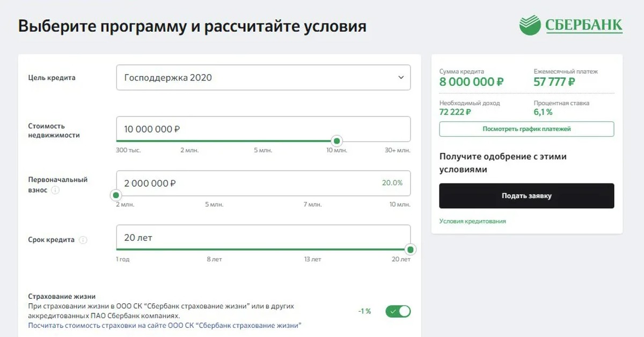Open info icon next to Срок кредита
The image size is (644, 337).
point(83,240)
